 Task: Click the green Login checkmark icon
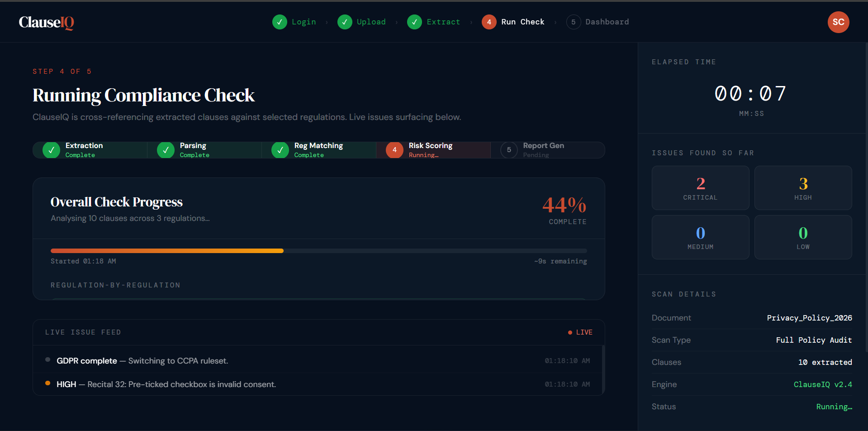click(280, 22)
